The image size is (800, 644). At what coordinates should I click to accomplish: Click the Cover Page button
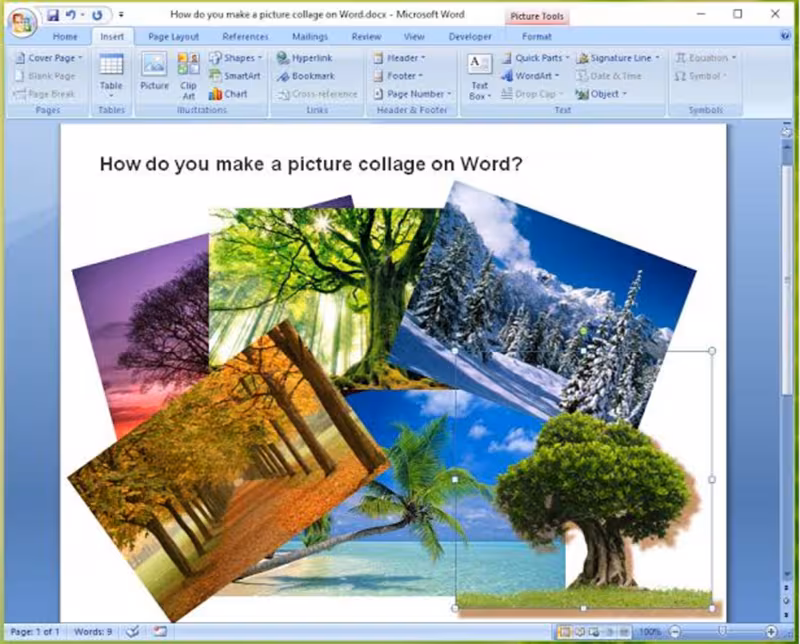point(49,58)
